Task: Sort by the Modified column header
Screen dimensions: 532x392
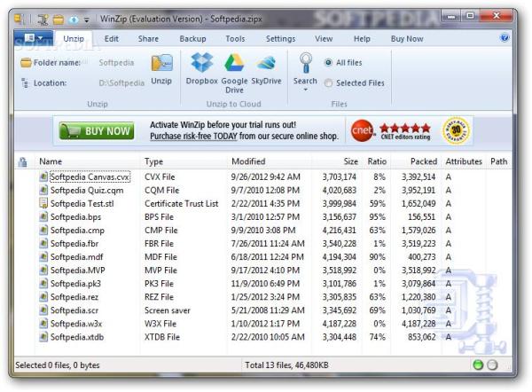Action: (270, 161)
